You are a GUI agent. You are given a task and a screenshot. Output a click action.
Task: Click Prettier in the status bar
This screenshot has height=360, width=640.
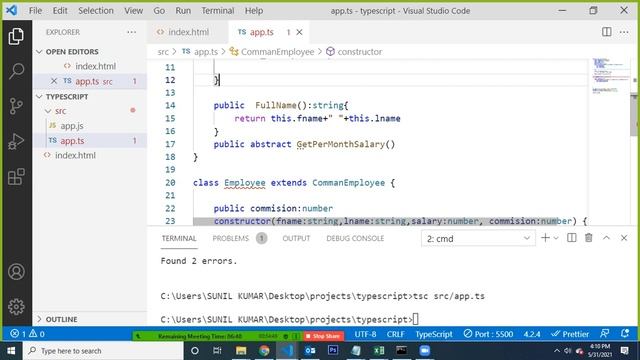coord(570,334)
